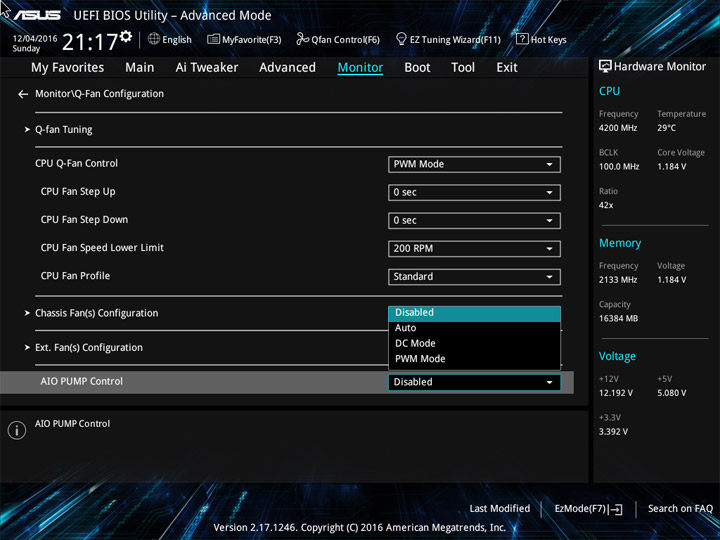This screenshot has width=720, height=540.
Task: Click the 12.192 V reading
Action: (616, 393)
